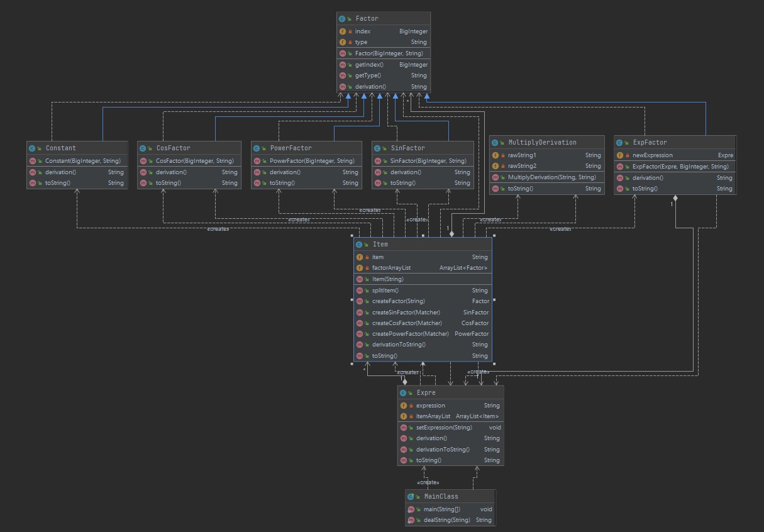This screenshot has height=532, width=764.
Task: Select itemArrayList field in Expre
Action: click(x=451, y=416)
